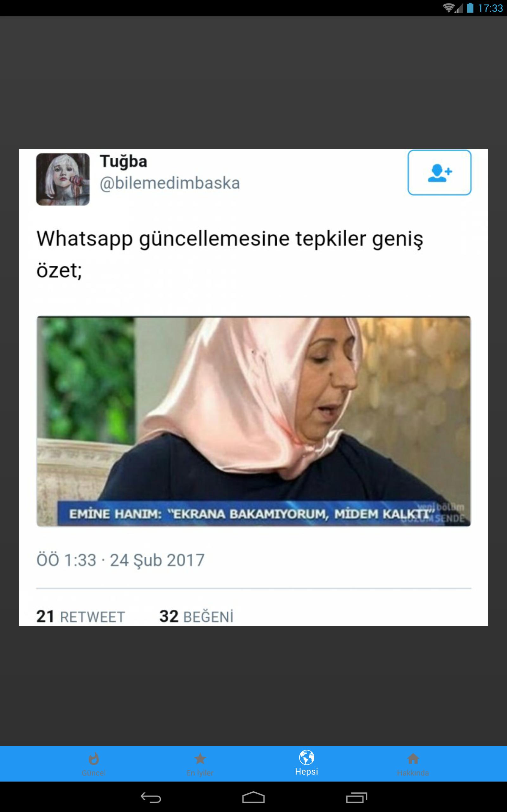Open the recent apps icon
The height and width of the screenshot is (812, 507).
356,798
